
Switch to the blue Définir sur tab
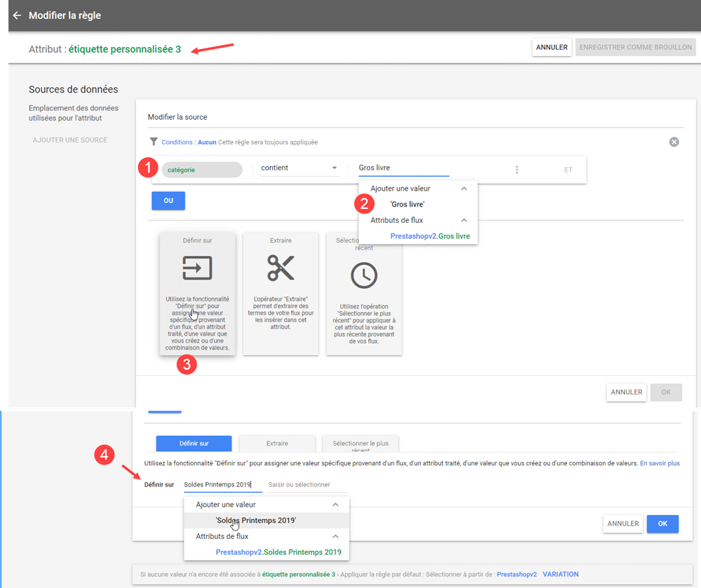click(x=193, y=443)
